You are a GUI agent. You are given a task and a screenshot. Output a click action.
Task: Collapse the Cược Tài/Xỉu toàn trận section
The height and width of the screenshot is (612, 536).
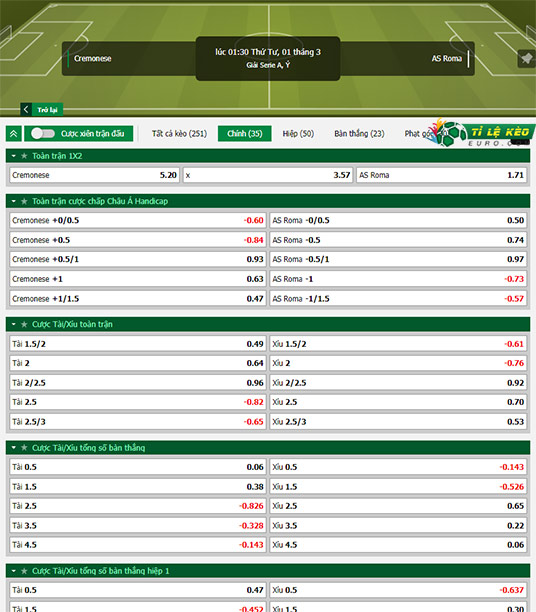[x=14, y=324]
